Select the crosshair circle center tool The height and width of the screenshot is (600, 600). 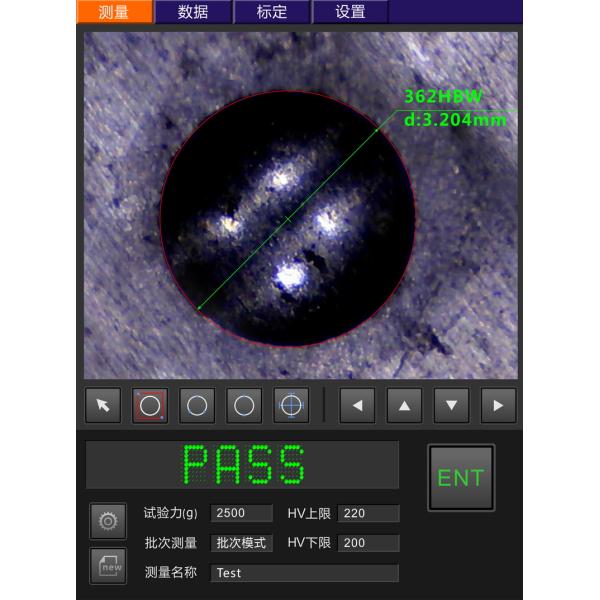coord(291,405)
